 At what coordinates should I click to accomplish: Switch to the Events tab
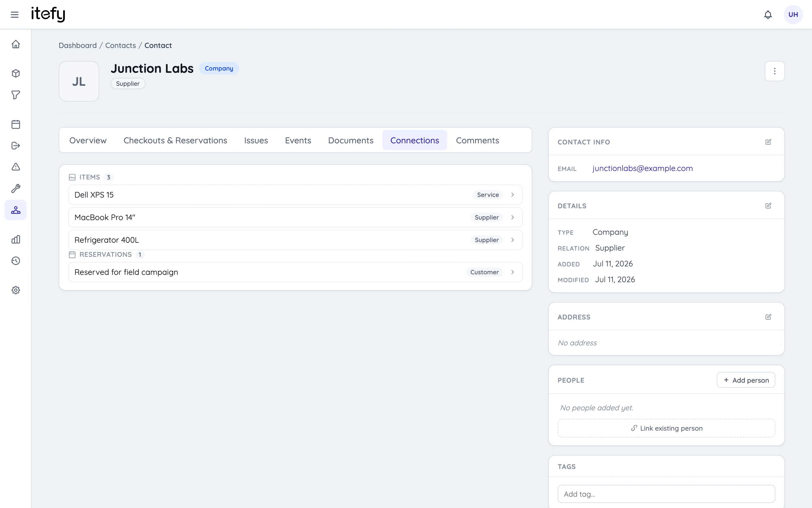(298, 140)
